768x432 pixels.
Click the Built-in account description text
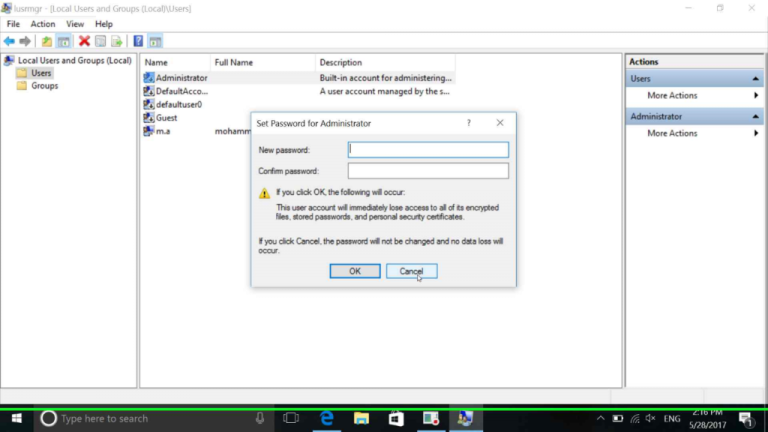coord(385,78)
